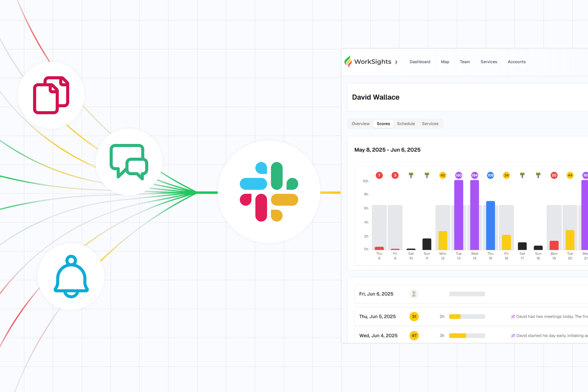Screen dimensions: 588x392
Task: Click the David Wallace heading
Action: click(376, 97)
